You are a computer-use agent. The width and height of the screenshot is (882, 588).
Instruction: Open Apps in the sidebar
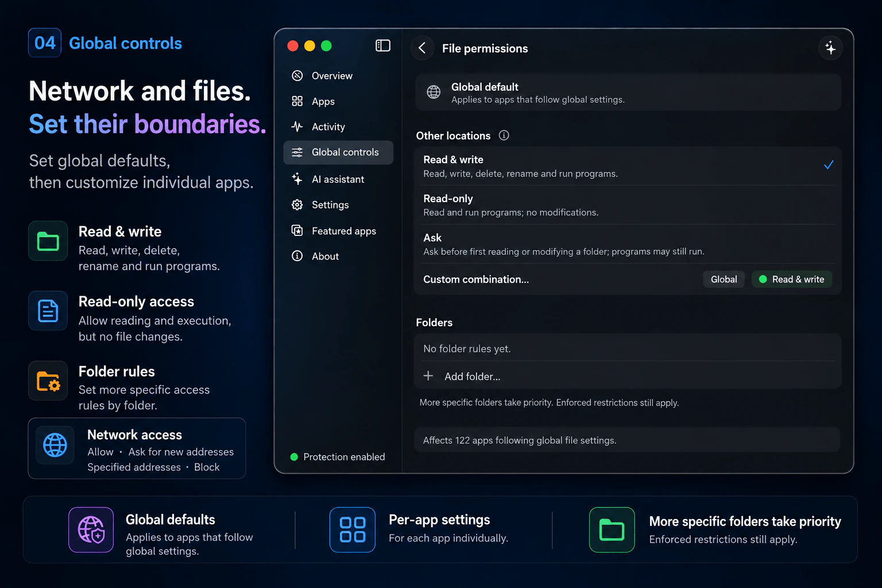coord(338,102)
